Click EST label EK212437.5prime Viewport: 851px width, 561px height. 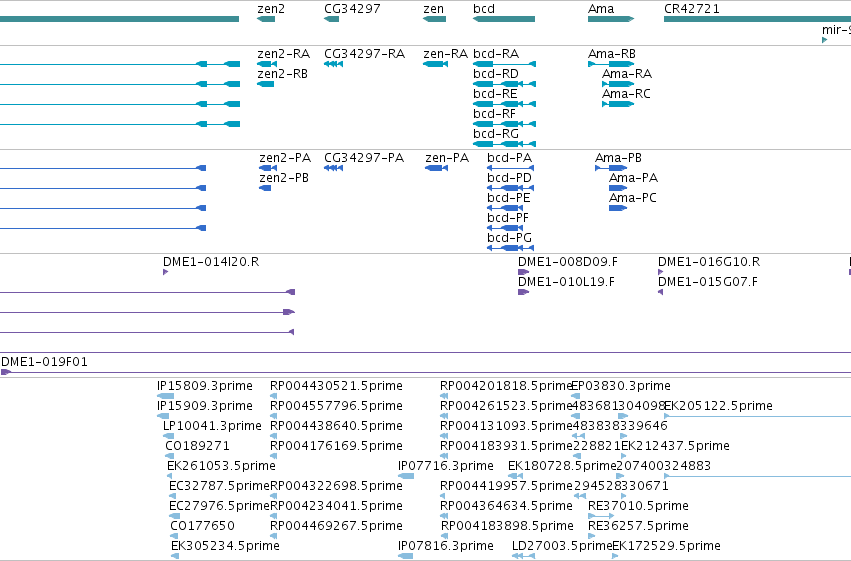tap(675, 447)
